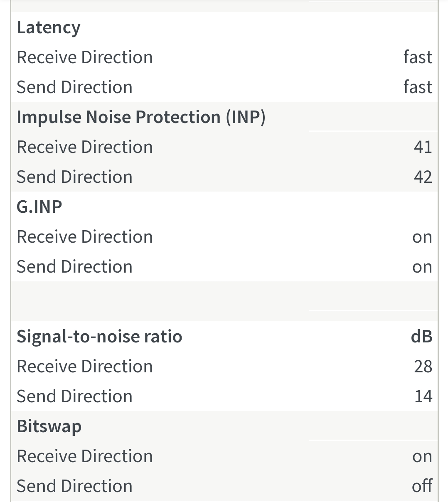This screenshot has height=502, width=448.
Task: Click the Signal-to-noise ratio heading
Action: pyautogui.click(x=99, y=337)
